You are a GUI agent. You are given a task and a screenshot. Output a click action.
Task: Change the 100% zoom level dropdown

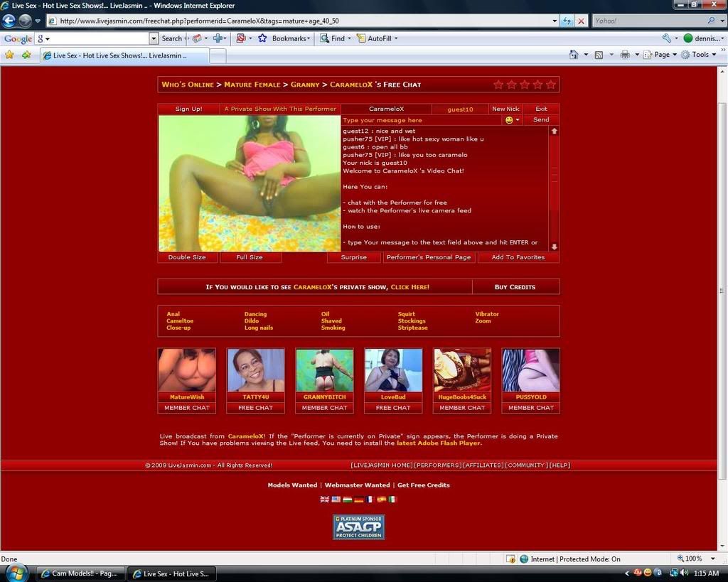(694, 559)
